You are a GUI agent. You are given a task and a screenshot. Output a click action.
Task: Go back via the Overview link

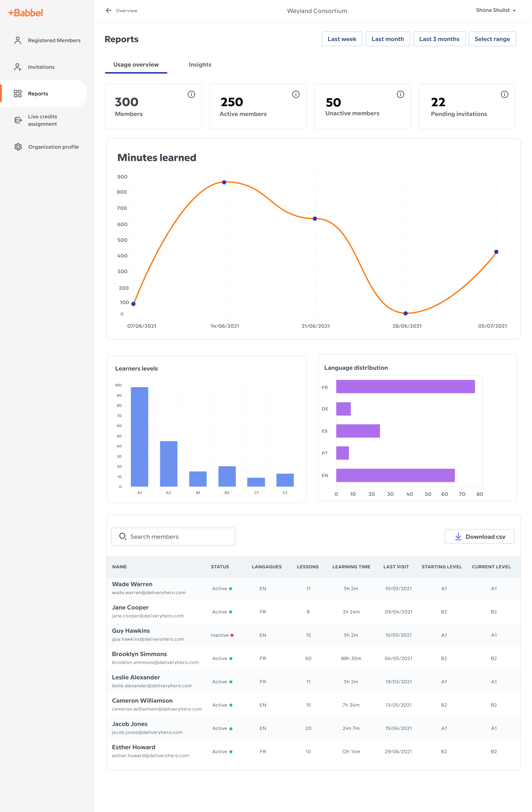tap(122, 10)
